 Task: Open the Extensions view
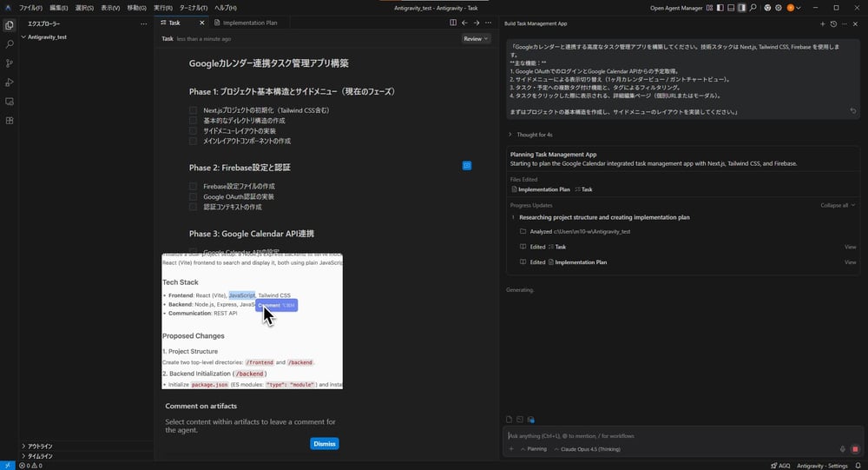click(10, 121)
